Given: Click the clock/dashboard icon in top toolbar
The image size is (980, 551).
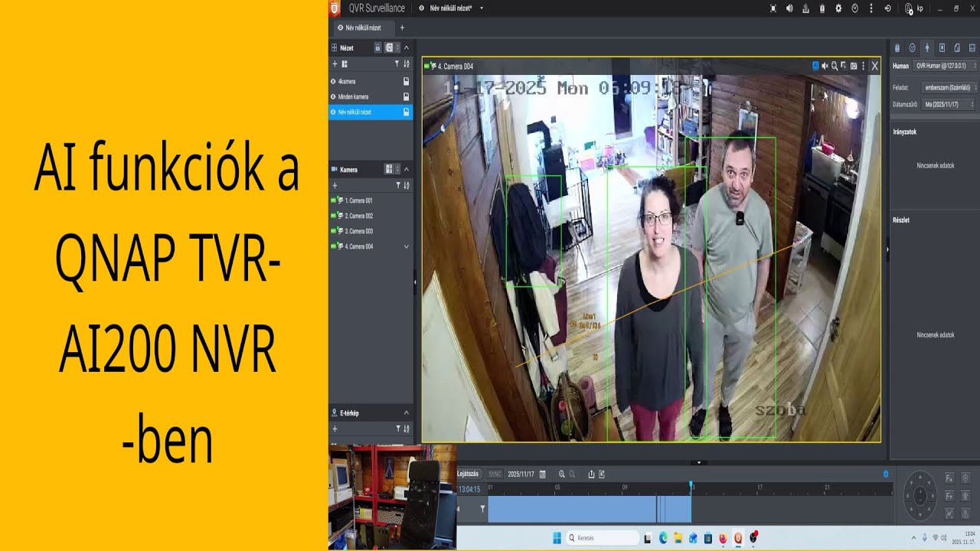Looking at the screenshot, I should (855, 8).
